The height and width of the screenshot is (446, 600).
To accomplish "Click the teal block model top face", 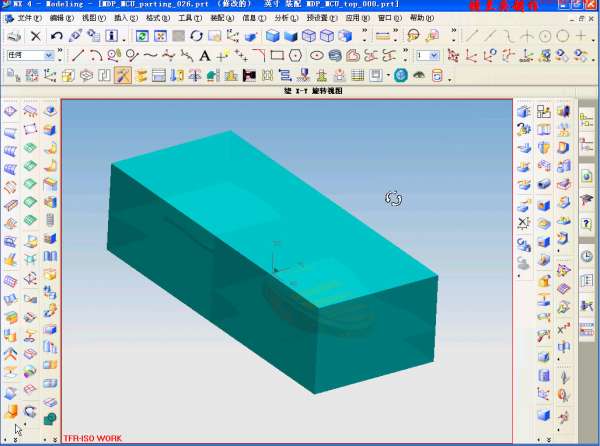I will click(x=275, y=220).
